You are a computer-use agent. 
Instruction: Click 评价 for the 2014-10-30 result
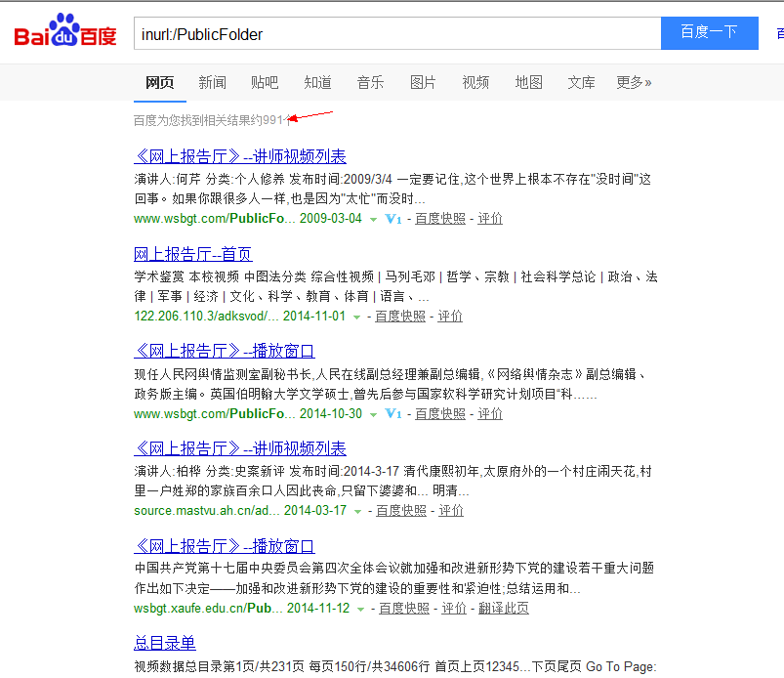[x=490, y=414]
